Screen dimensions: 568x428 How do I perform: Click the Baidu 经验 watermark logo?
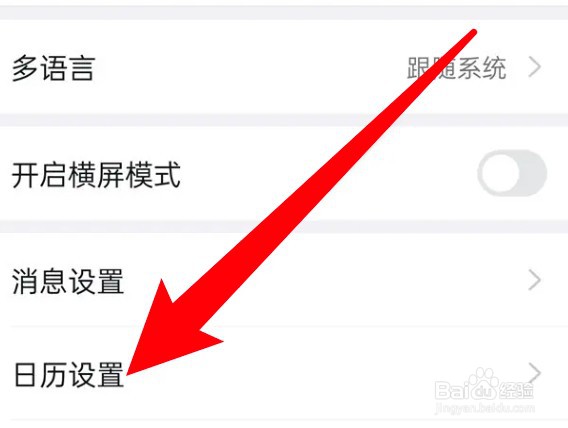tap(484, 387)
